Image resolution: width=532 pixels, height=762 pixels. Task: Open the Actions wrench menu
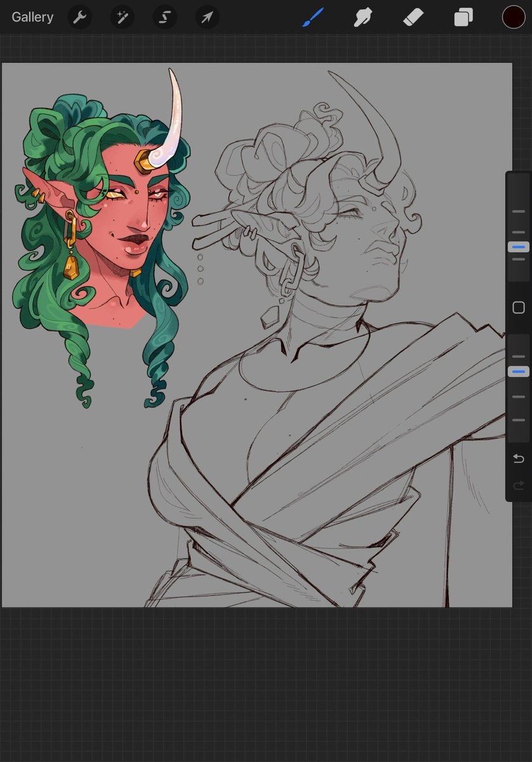(79, 17)
